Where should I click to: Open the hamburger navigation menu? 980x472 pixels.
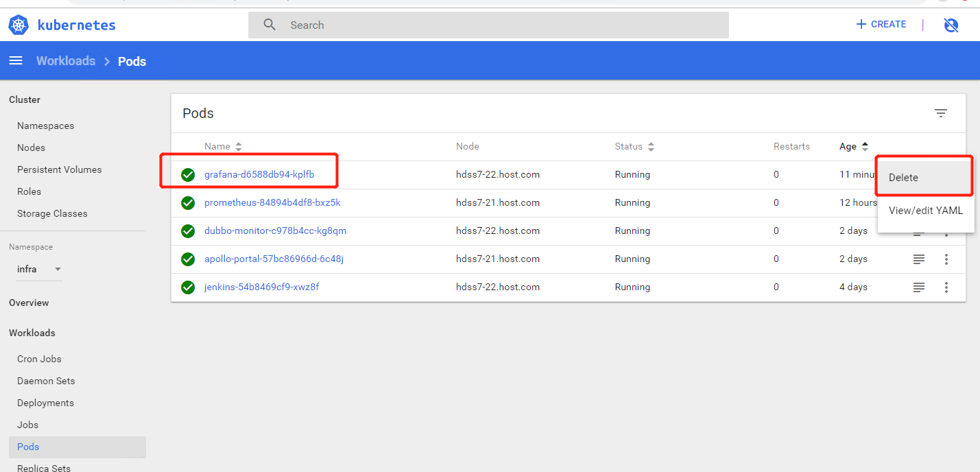[x=16, y=61]
